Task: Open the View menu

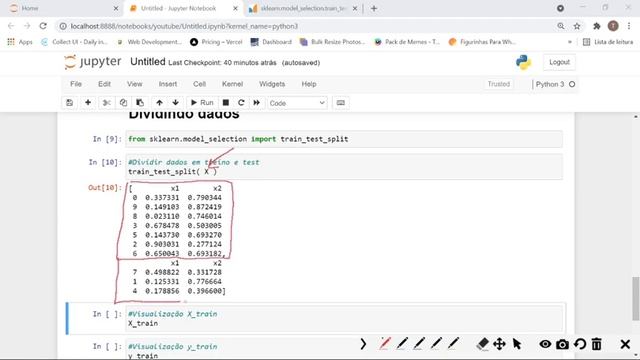Action: (x=134, y=84)
